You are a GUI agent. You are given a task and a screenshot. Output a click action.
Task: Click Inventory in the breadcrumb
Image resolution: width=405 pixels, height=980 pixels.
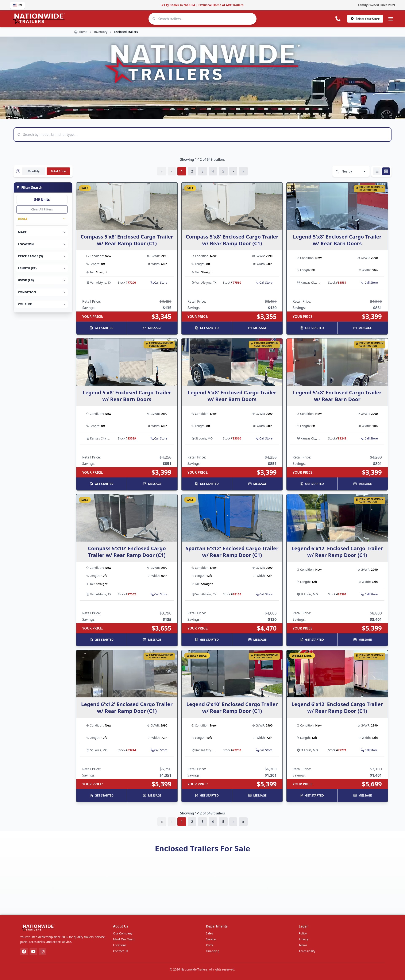tap(100, 32)
